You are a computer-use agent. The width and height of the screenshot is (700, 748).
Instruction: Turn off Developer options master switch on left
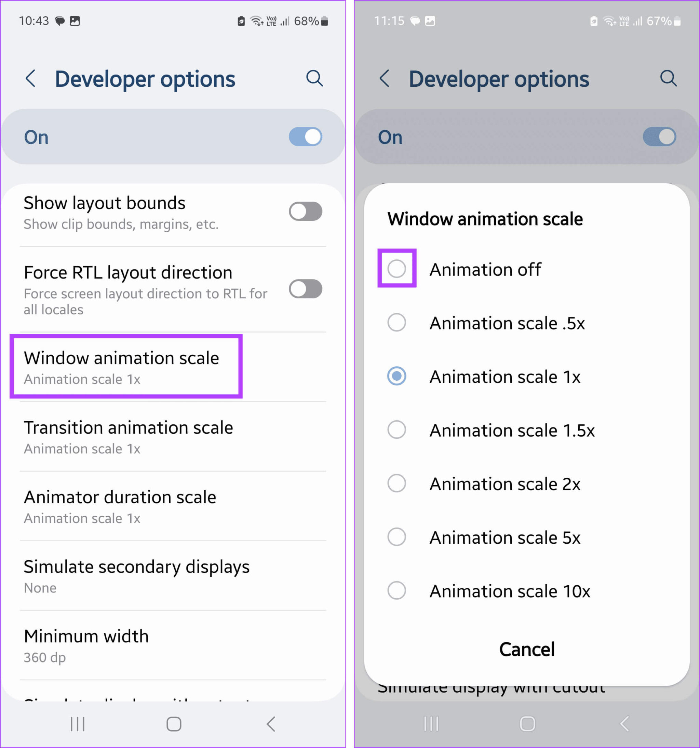tap(305, 137)
